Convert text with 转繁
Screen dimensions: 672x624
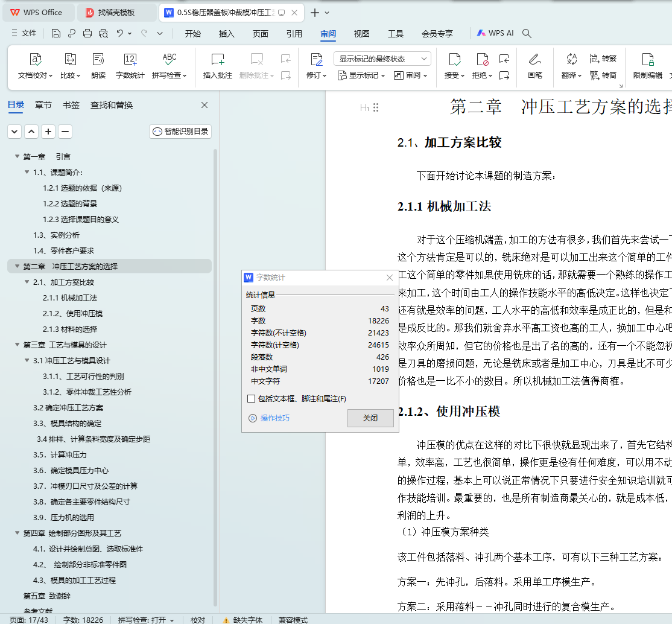point(603,59)
